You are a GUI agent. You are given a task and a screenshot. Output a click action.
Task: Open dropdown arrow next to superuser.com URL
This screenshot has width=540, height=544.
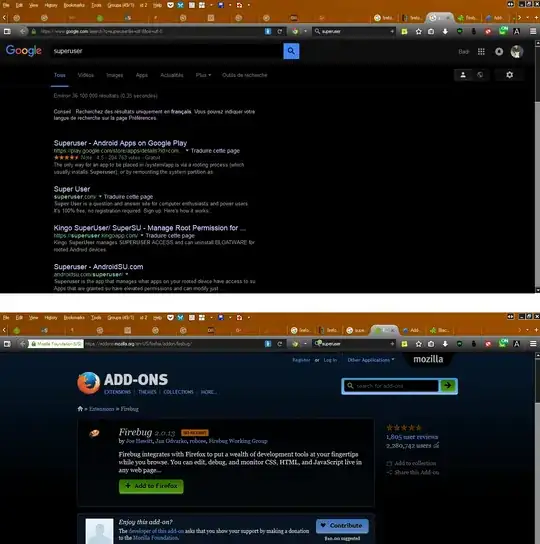pyautogui.click(x=100, y=196)
